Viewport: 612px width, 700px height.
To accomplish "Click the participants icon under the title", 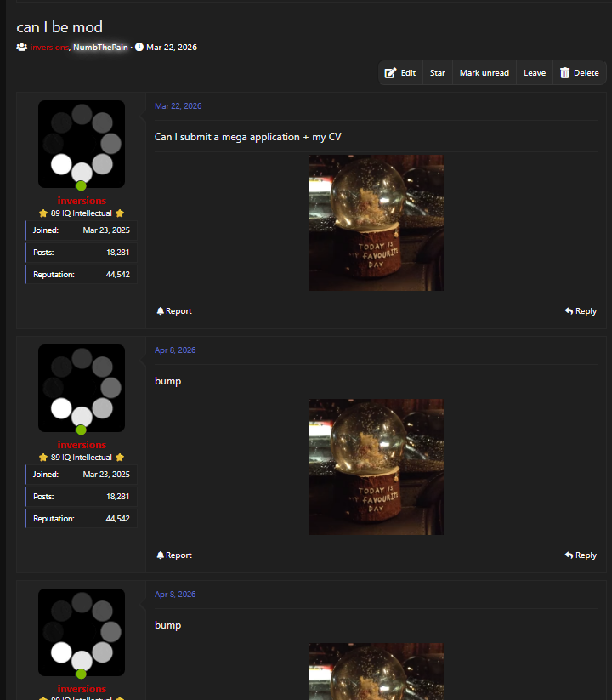I will (22, 47).
